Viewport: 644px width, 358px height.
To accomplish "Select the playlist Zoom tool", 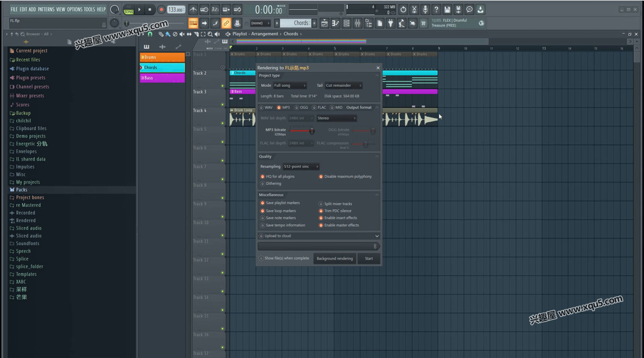I will coord(210,34).
